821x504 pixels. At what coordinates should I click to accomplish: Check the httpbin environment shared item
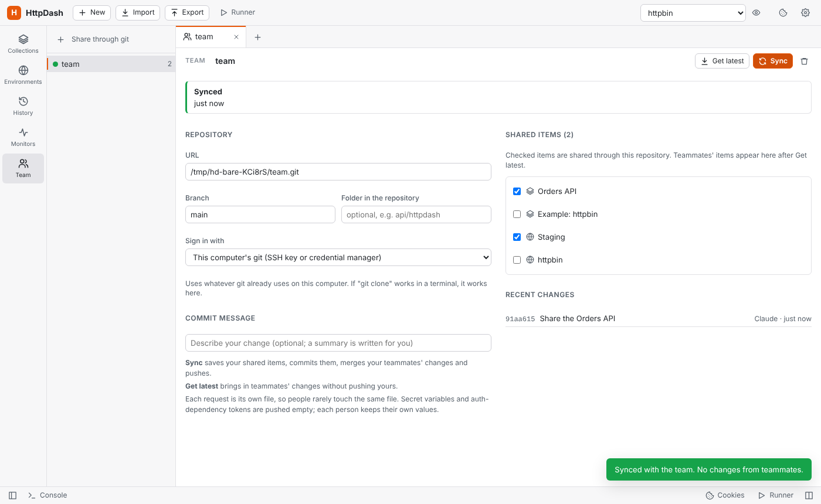[x=517, y=260]
